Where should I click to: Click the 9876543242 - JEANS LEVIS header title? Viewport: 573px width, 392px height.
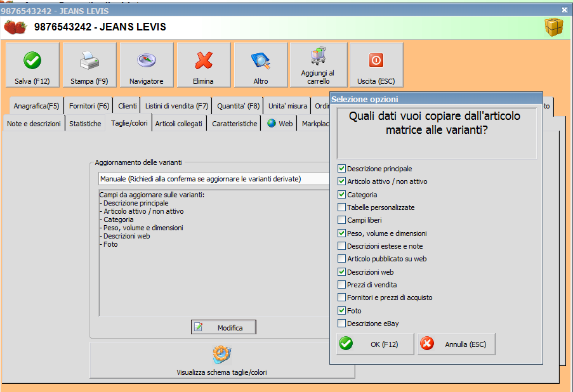(100, 27)
